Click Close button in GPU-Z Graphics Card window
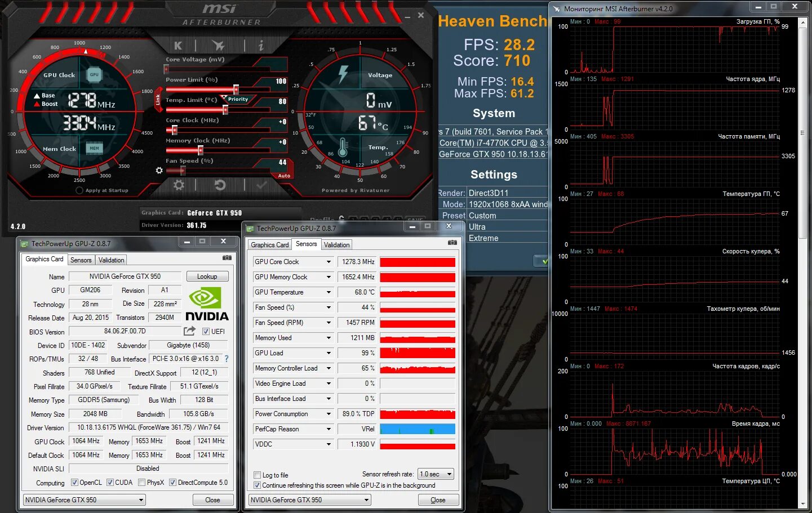The image size is (812, 513). (x=212, y=500)
